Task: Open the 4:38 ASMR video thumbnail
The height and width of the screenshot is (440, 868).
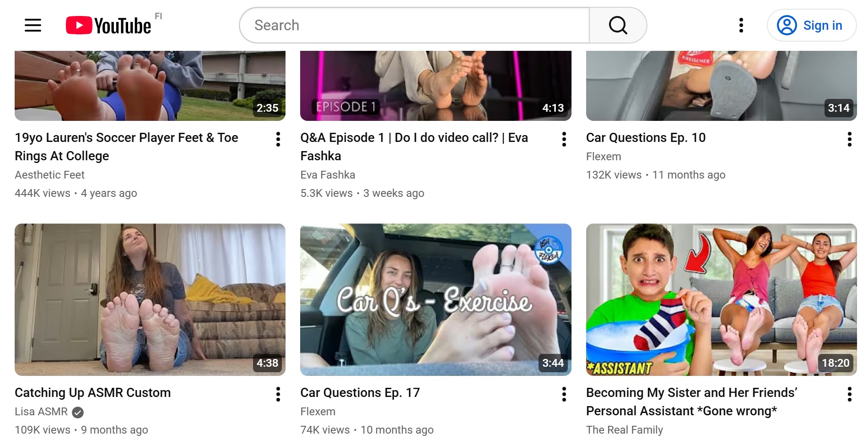Action: (x=150, y=299)
